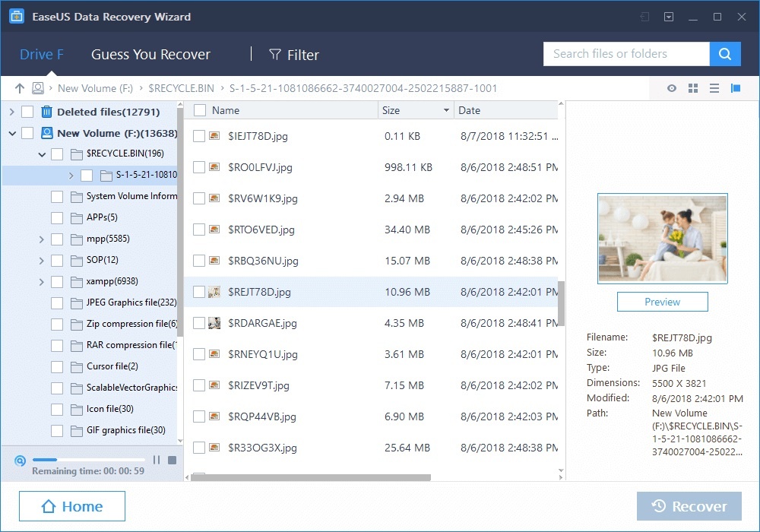This screenshot has height=532, width=760.
Task: Open the title bar dropdown menu icon
Action: (x=669, y=17)
